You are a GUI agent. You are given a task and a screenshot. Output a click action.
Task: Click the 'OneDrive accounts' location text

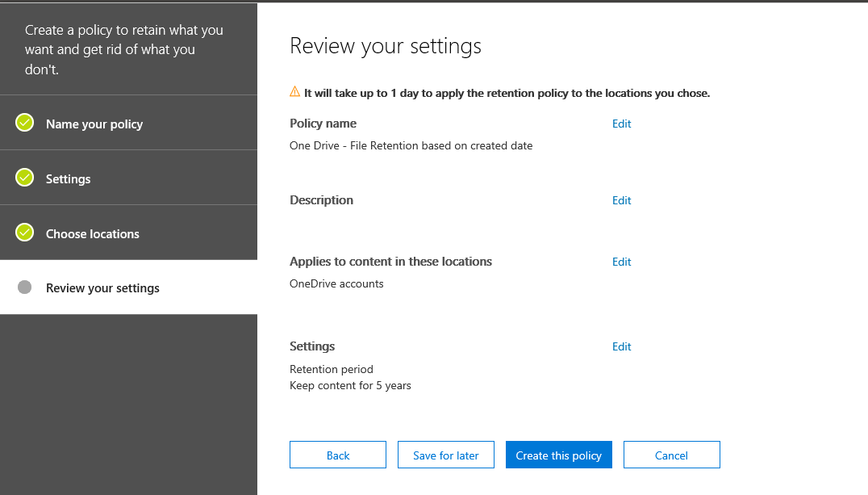click(x=336, y=283)
